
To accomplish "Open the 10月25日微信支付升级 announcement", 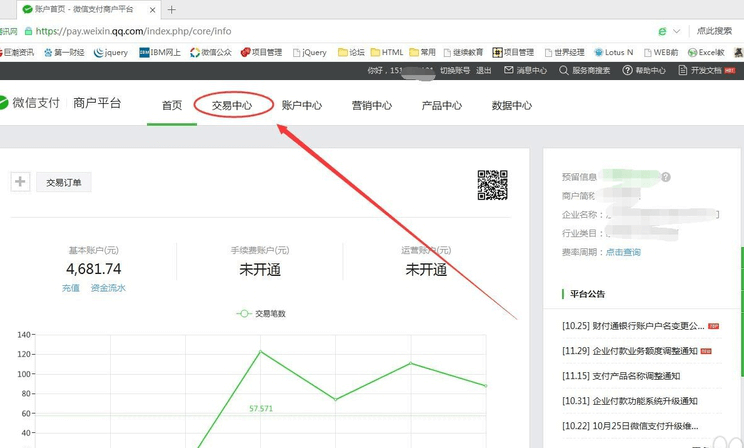I will (x=630, y=426).
